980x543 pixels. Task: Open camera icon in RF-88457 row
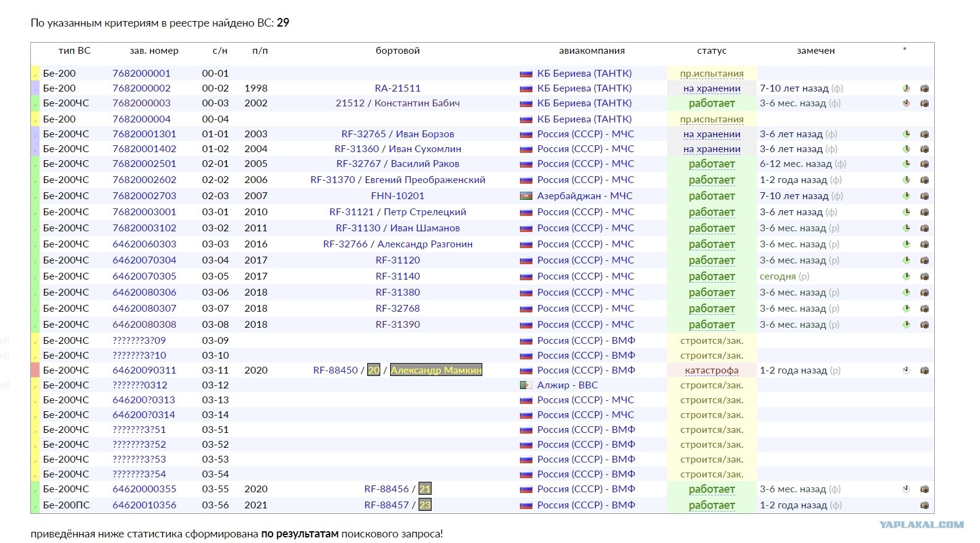924,505
